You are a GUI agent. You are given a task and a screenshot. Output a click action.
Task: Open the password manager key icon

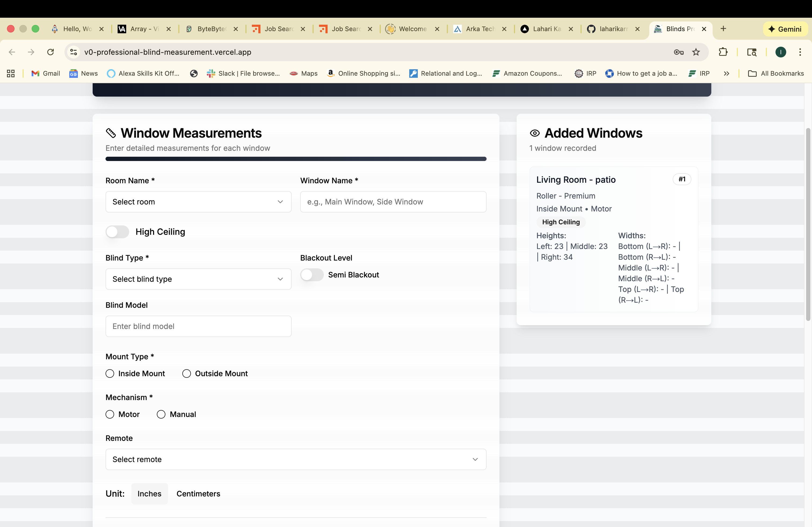pos(679,52)
